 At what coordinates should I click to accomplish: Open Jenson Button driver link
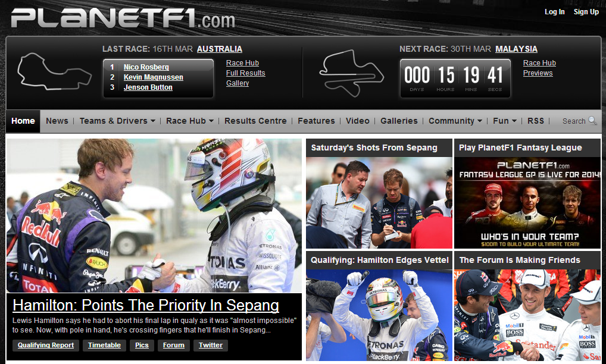click(x=148, y=87)
